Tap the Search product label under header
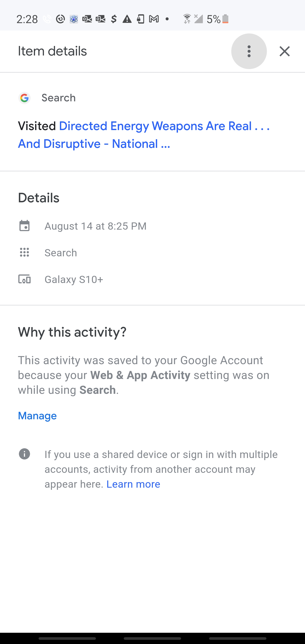Viewport: 305px width, 644px height. (x=58, y=98)
